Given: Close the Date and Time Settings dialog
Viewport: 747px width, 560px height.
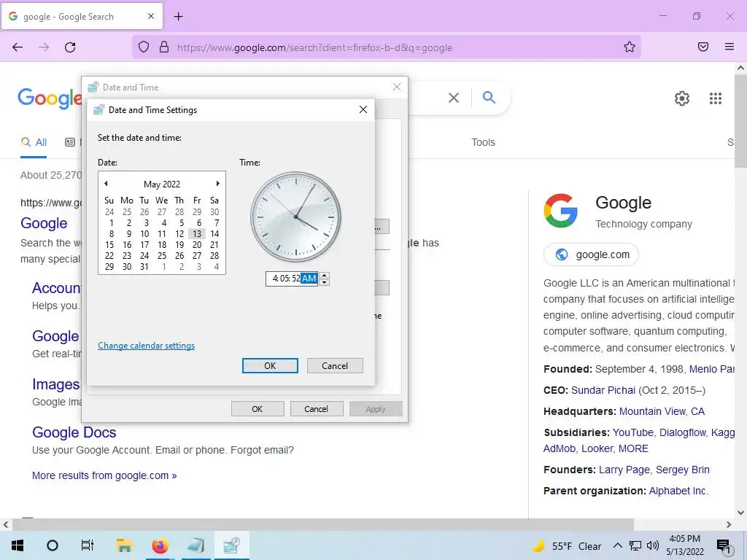Looking at the screenshot, I should 363,109.
